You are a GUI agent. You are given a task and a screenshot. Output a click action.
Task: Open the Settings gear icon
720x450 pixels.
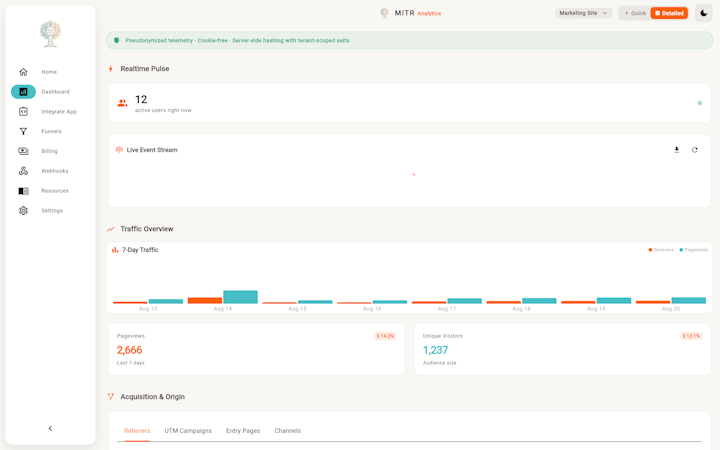click(23, 211)
